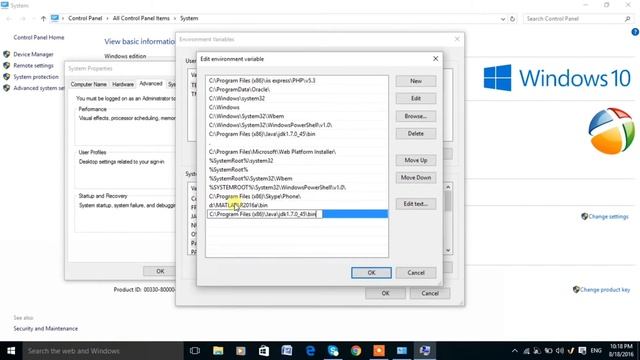Click the editable jdk1.7.0_45\bin text field
The width and height of the screenshot is (640, 360).
tap(264, 214)
